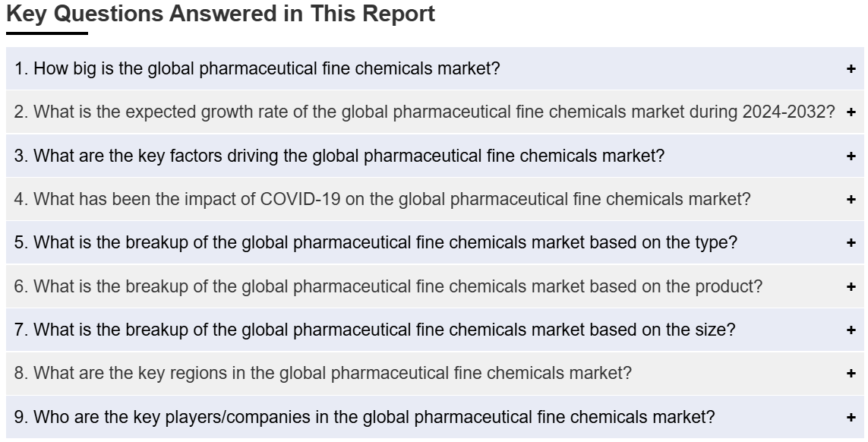Expand "How big is the global pharmaceutical" question
Image resolution: width=868 pixels, height=442 pixels.
coord(257,69)
